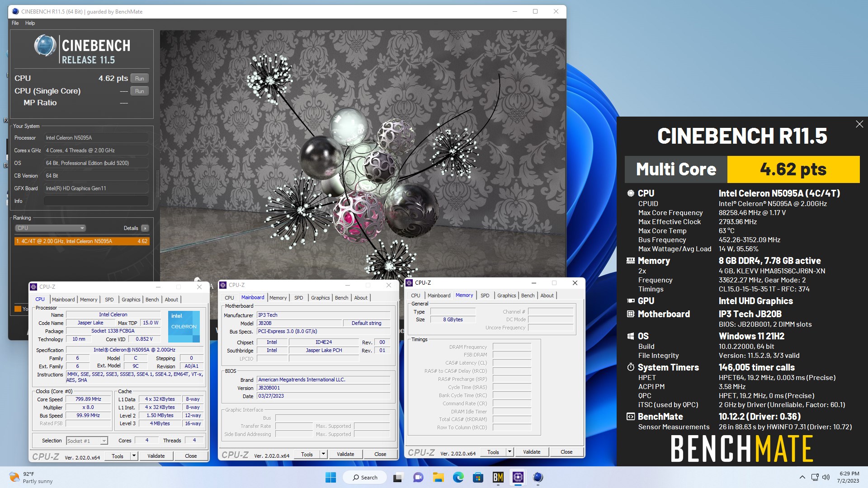Click the BenchMate CPU chip icon

click(631, 193)
